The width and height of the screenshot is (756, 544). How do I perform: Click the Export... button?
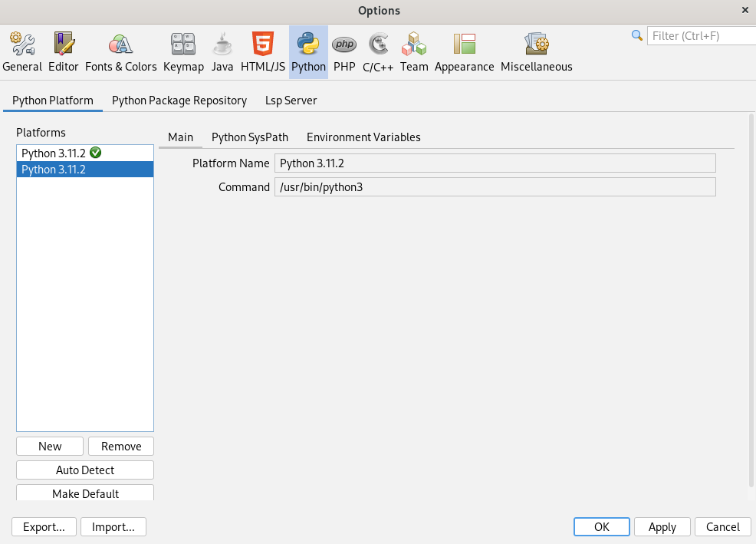[44, 526]
